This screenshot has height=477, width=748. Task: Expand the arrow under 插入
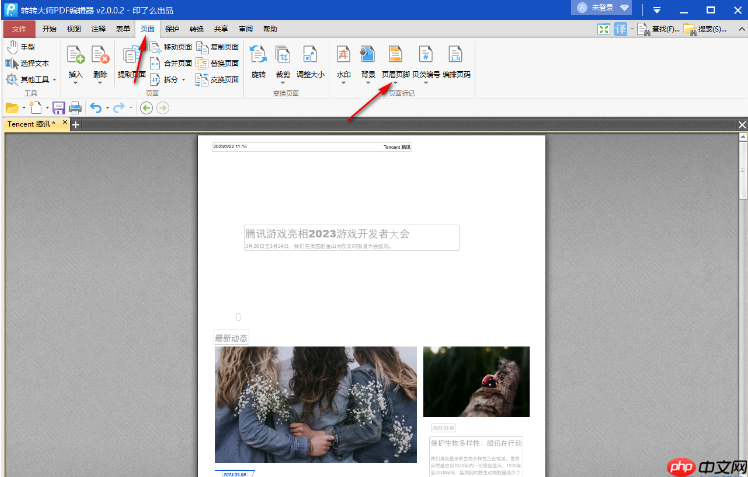tap(75, 83)
